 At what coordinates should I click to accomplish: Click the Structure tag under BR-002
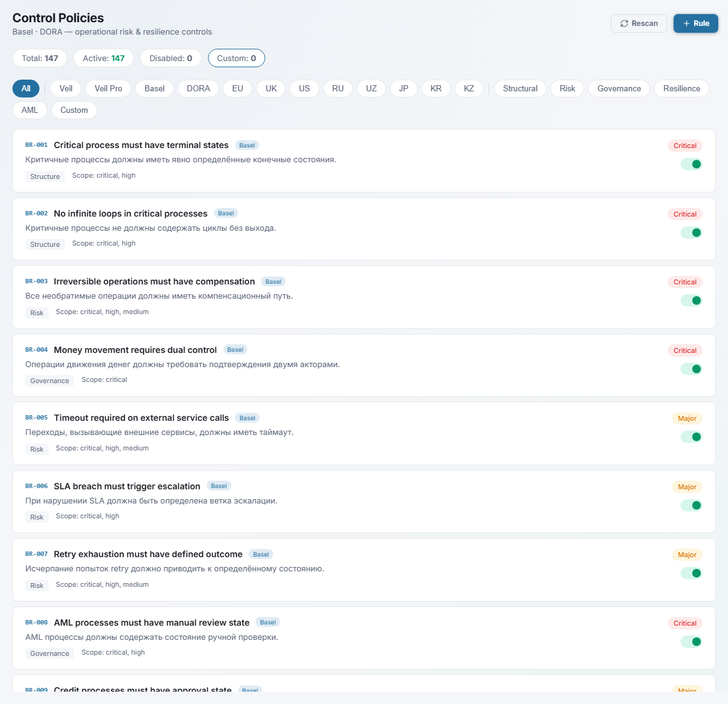[x=45, y=244]
